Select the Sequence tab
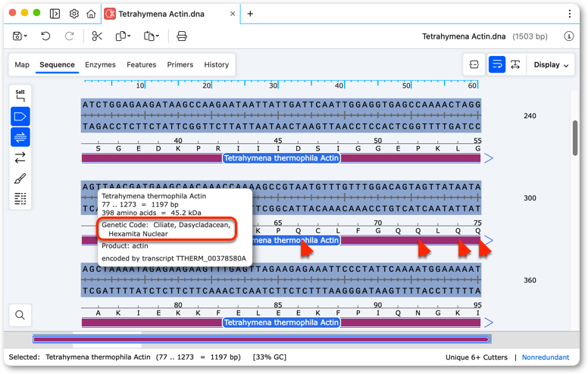This screenshot has height=374, width=588. click(57, 65)
